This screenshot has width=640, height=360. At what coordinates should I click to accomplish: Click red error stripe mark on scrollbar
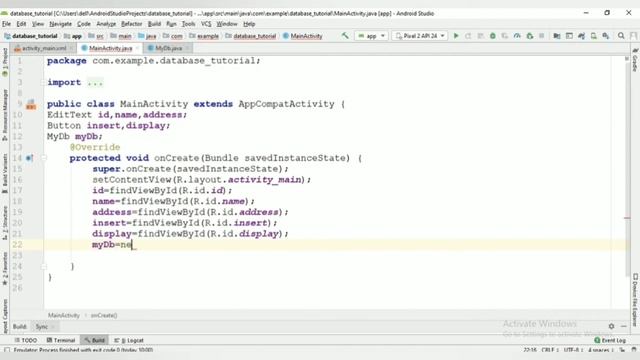tap(627, 218)
